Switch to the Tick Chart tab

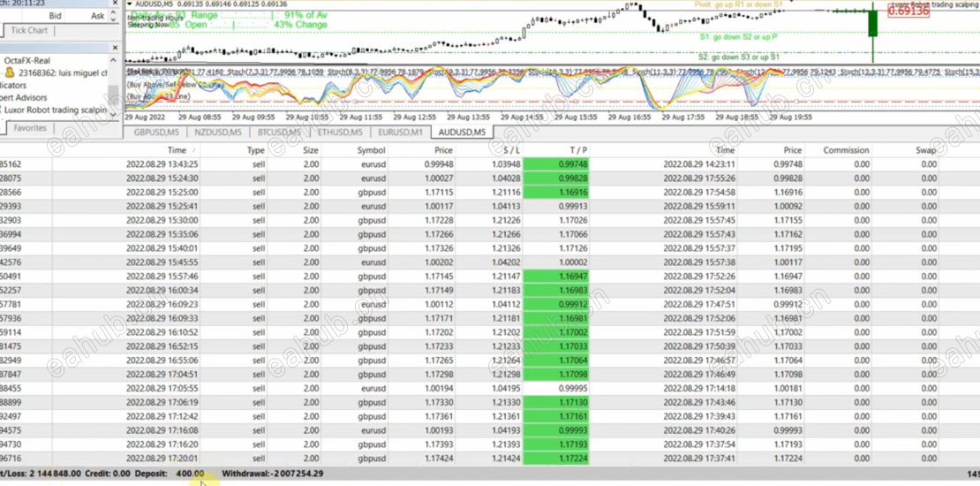pyautogui.click(x=29, y=30)
